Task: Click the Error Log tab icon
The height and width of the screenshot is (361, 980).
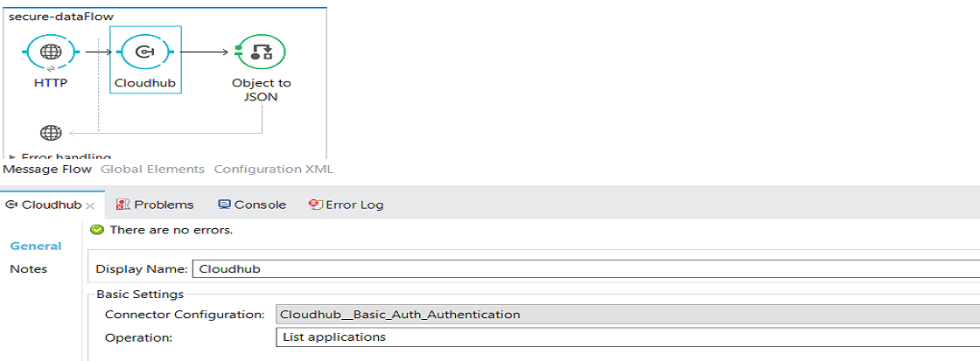Action: pyautogui.click(x=316, y=205)
